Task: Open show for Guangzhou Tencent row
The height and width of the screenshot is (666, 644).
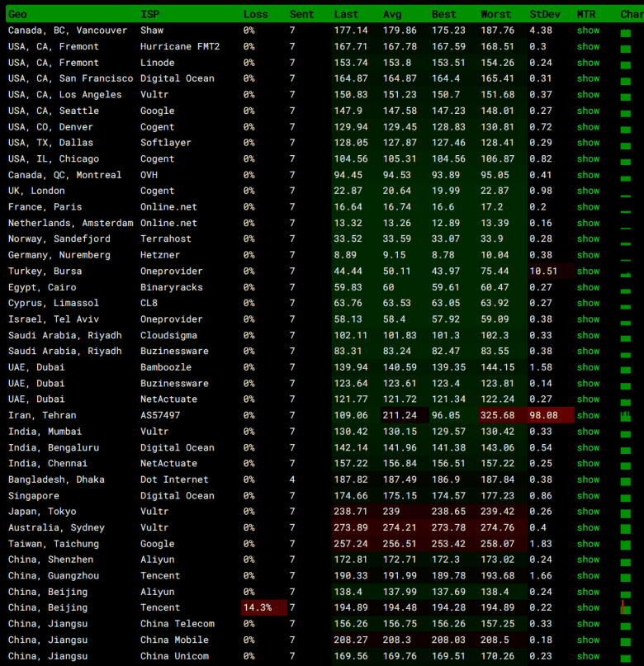Action: pos(588,575)
